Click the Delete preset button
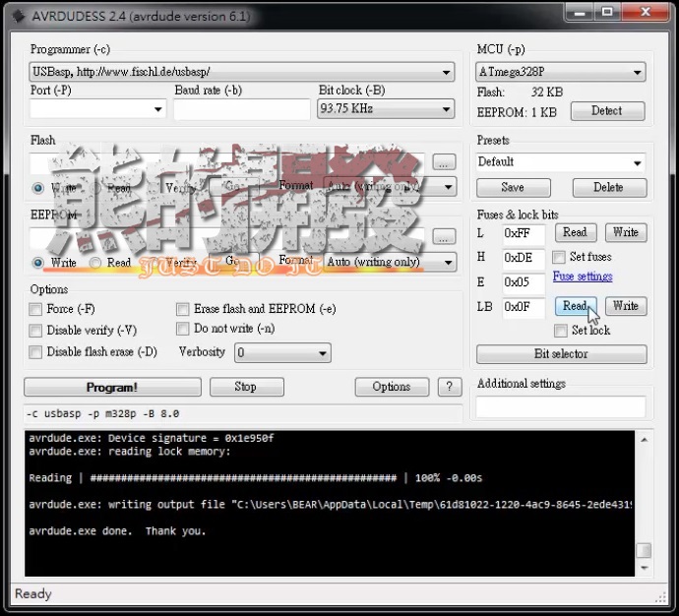This screenshot has width=679, height=616. click(609, 187)
